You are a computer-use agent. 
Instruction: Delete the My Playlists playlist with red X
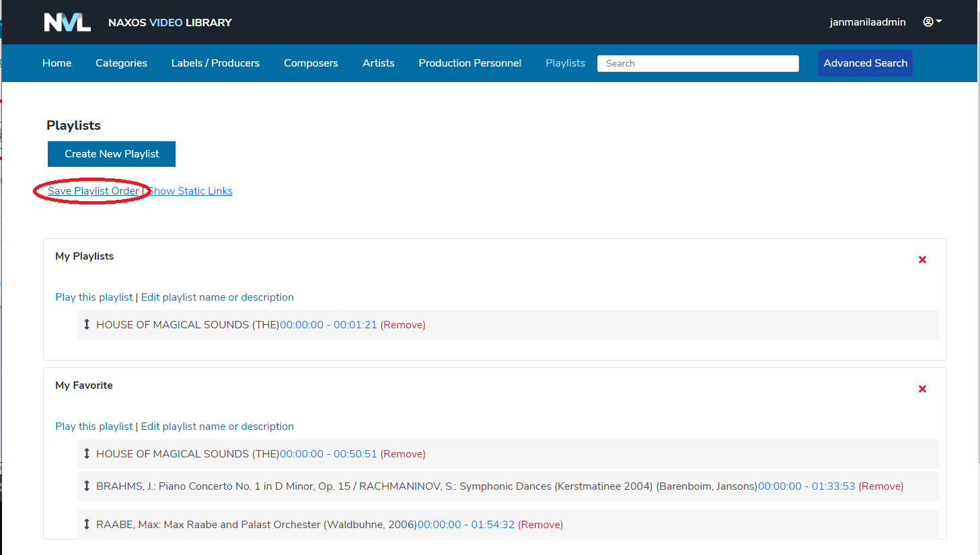[922, 260]
